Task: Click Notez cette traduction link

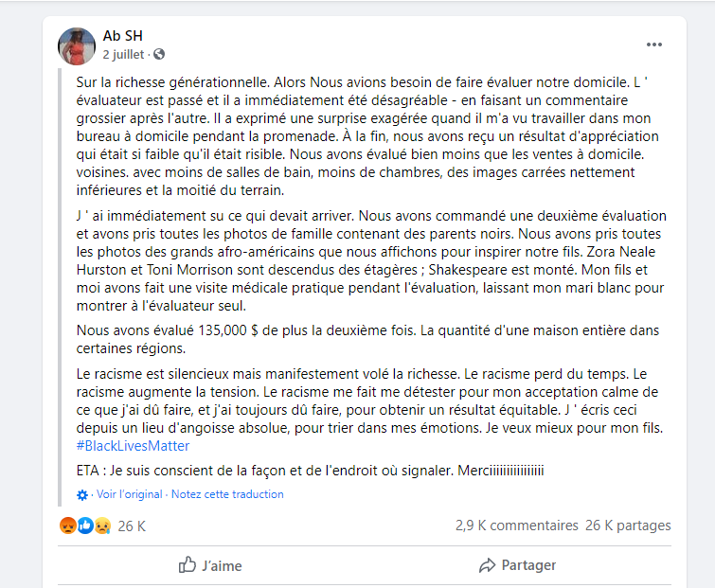Action: [227, 494]
